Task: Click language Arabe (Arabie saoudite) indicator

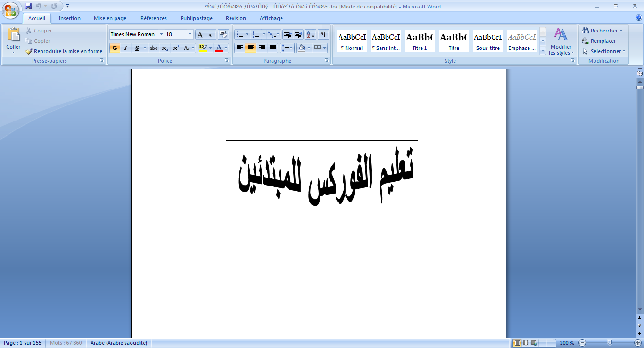Action: (x=119, y=343)
